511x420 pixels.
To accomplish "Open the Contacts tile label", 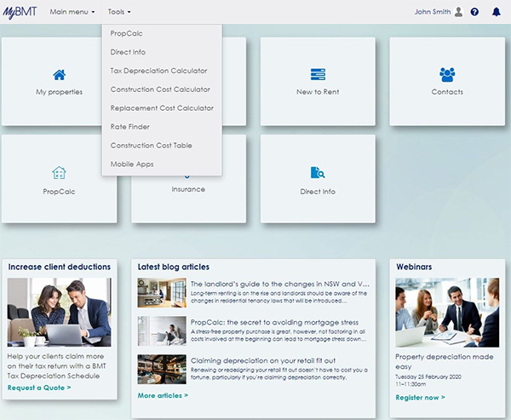I will pos(447,92).
